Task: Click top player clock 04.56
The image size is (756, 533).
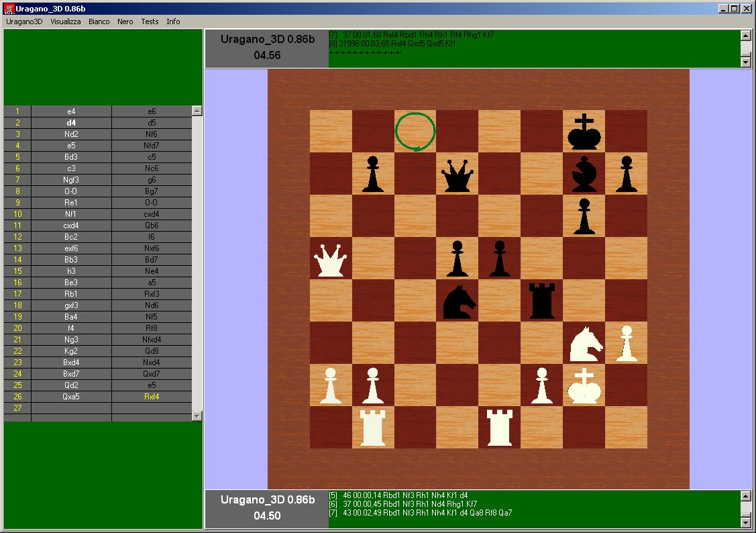Action: pyautogui.click(x=267, y=55)
